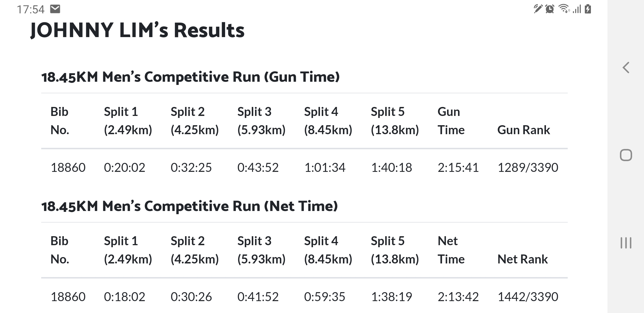
Task: Select the Gun Rank column header
Action: coord(524,130)
